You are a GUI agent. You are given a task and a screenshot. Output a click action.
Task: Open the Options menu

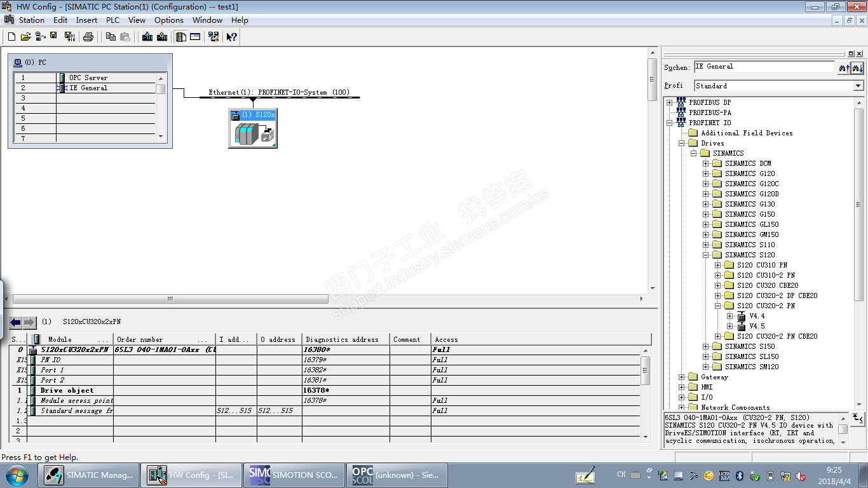click(x=169, y=20)
